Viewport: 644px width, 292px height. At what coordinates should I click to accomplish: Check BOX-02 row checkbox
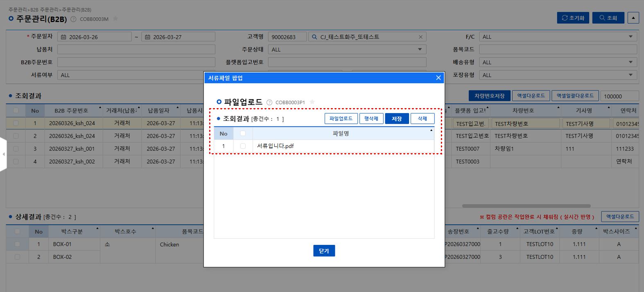click(x=17, y=257)
